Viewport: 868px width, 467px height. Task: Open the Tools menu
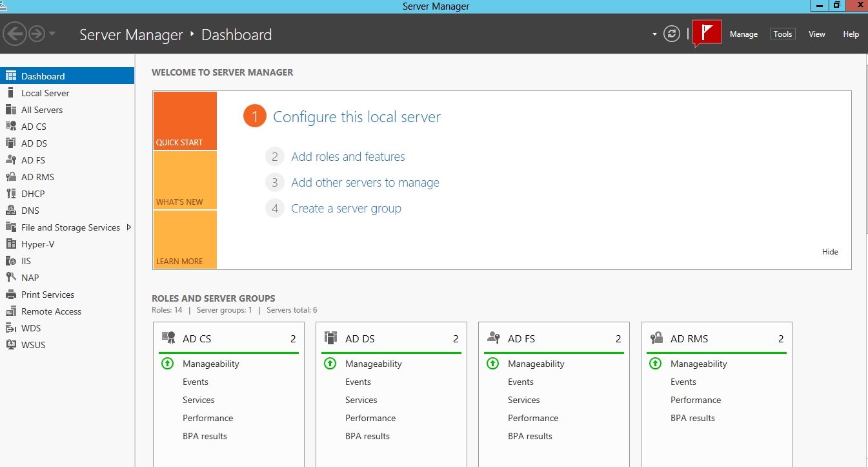tap(782, 34)
